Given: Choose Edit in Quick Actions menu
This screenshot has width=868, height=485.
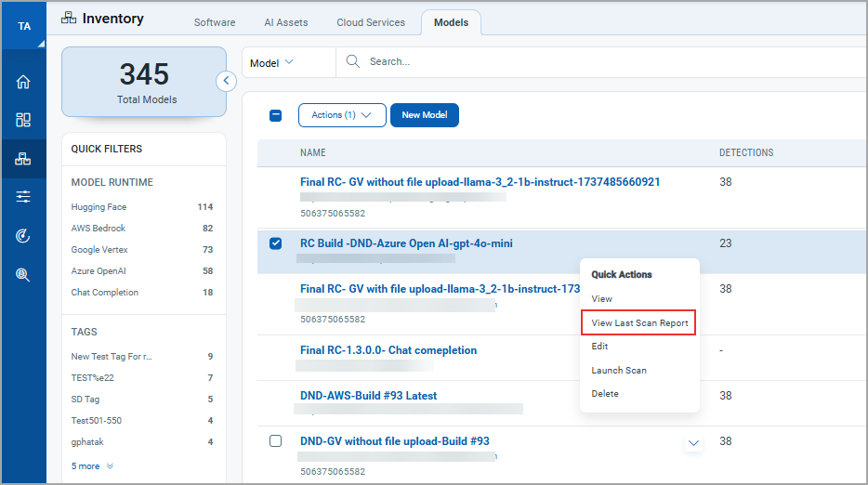Looking at the screenshot, I should coord(599,347).
